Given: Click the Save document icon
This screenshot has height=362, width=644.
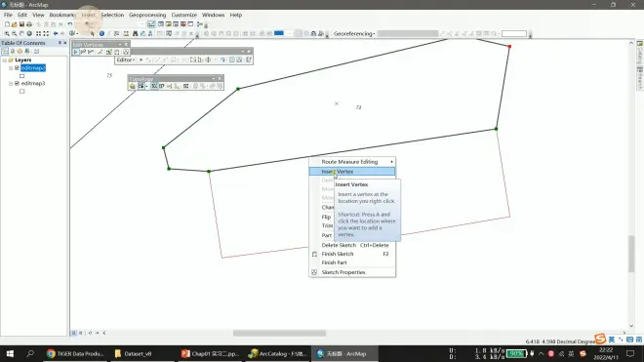Looking at the screenshot, I should point(21,24).
